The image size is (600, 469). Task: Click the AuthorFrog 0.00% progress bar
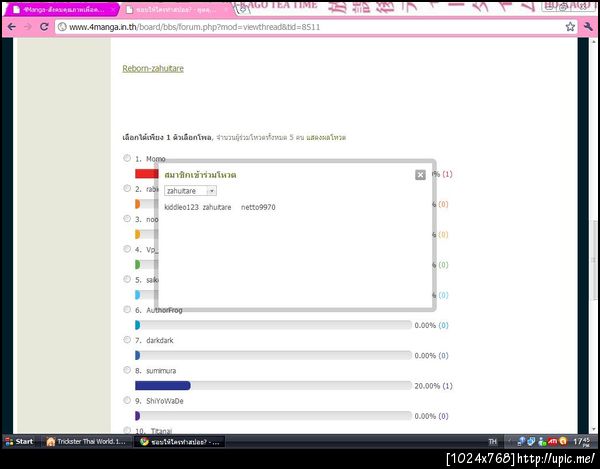273,325
